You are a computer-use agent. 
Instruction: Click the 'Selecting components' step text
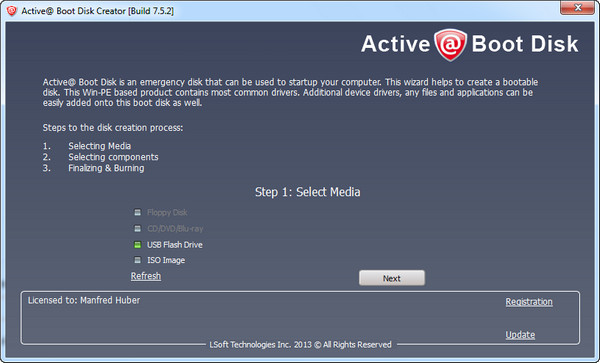(113, 157)
